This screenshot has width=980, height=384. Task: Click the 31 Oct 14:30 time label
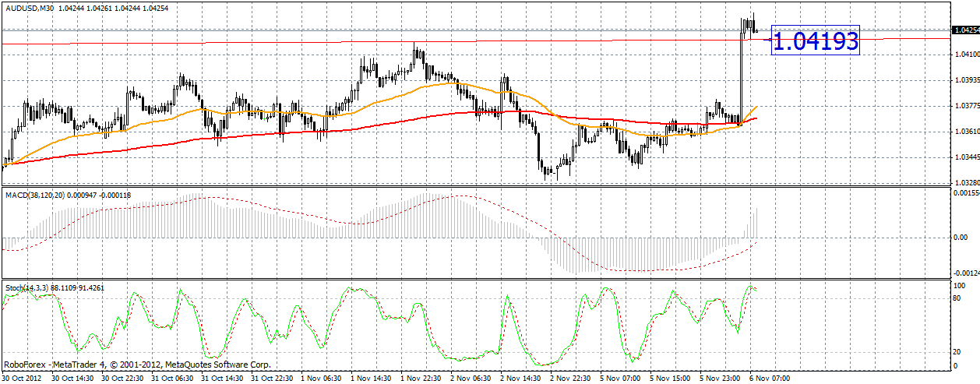point(220,378)
